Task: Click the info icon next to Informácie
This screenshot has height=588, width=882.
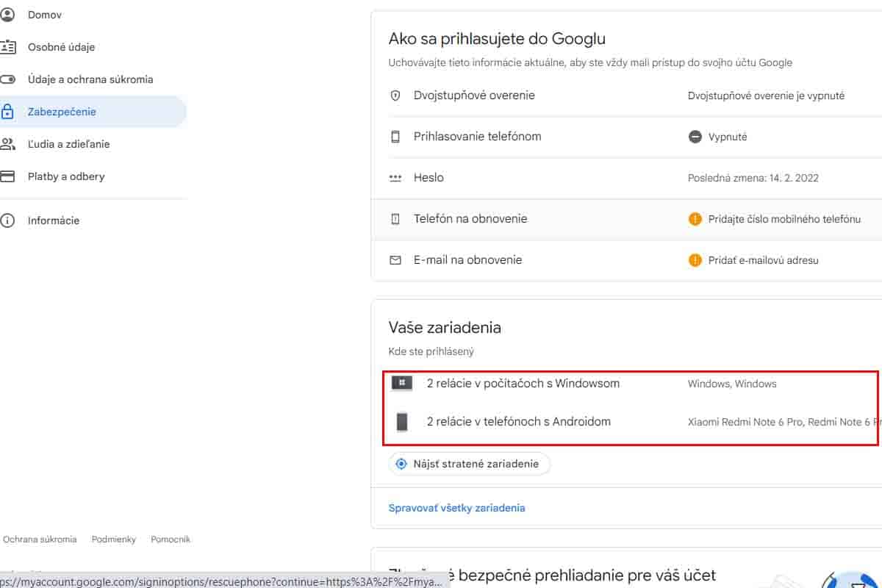Action: tap(7, 220)
